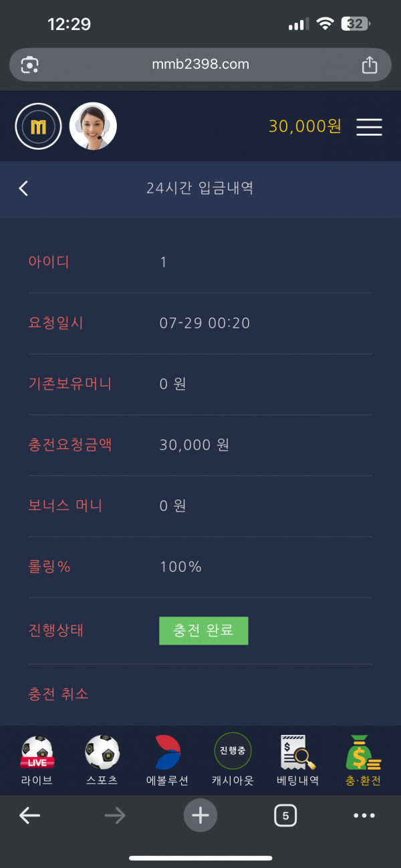Open a new browser tab
The height and width of the screenshot is (868, 401).
(200, 815)
